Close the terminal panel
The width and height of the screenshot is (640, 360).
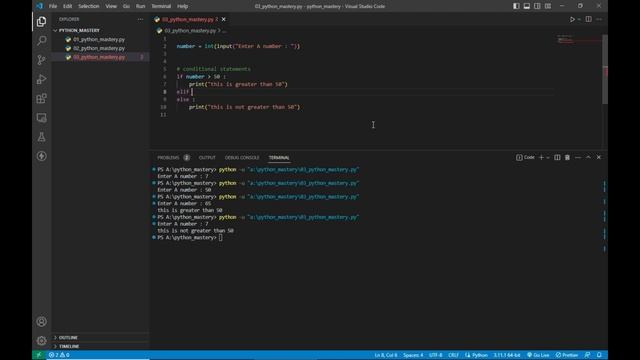599,158
